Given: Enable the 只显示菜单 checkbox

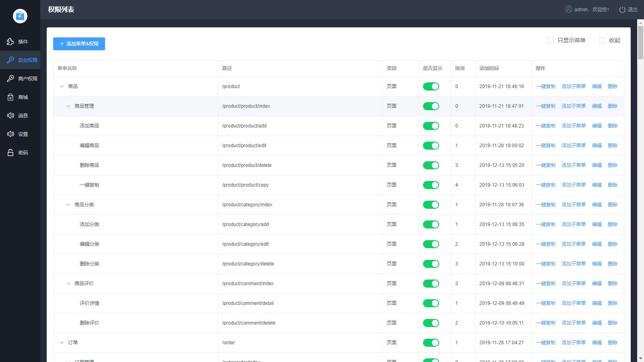Looking at the screenshot, I should point(551,40).
